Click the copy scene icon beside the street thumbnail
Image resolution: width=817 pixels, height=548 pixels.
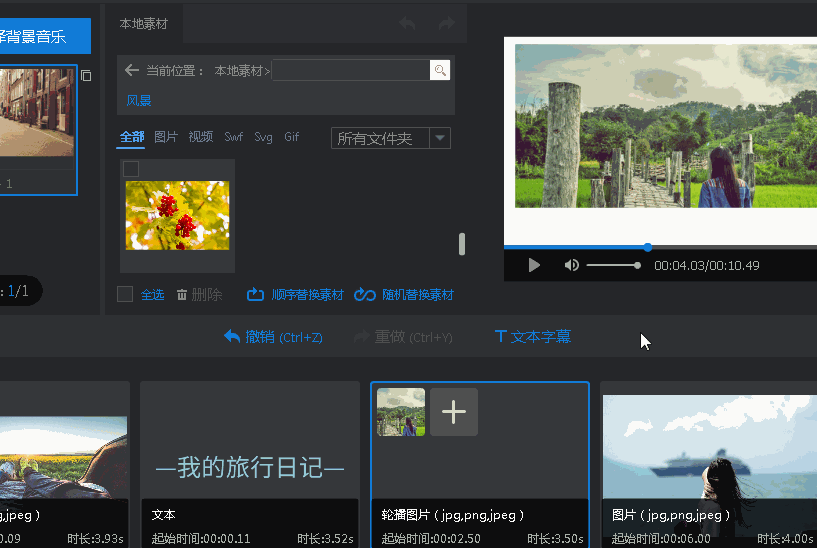86,76
